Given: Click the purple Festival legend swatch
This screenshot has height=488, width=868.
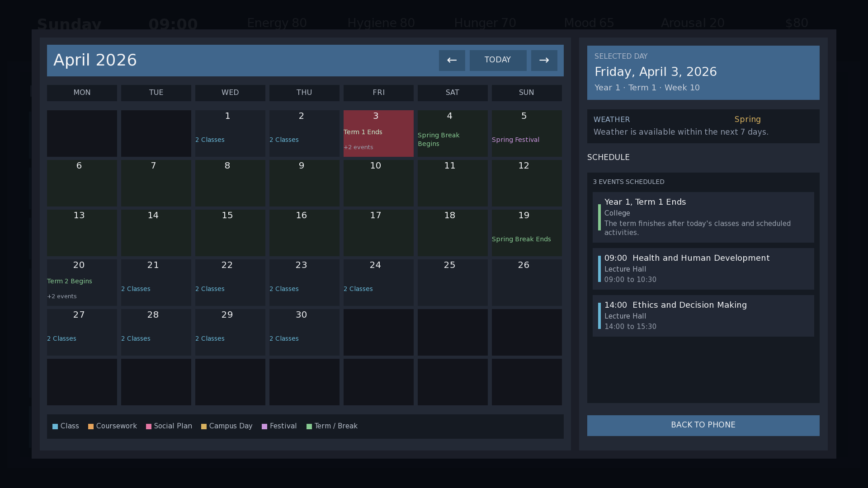Looking at the screenshot, I should [x=264, y=427].
